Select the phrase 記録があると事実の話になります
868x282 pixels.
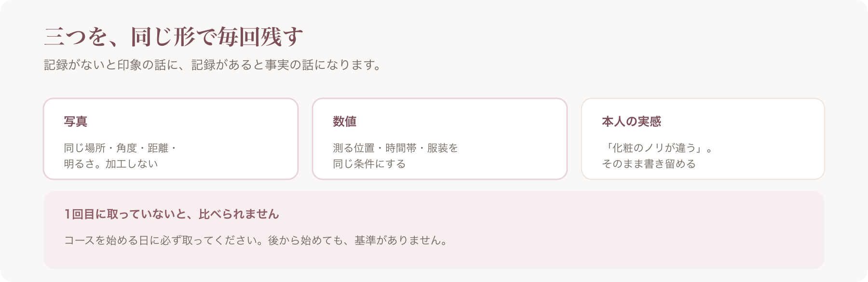(282, 65)
